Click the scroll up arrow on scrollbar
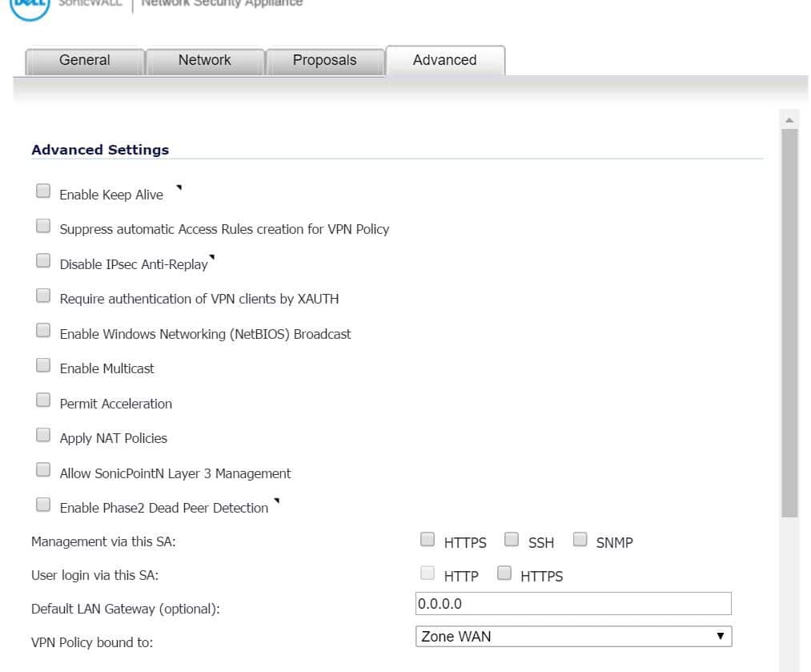 [790, 119]
